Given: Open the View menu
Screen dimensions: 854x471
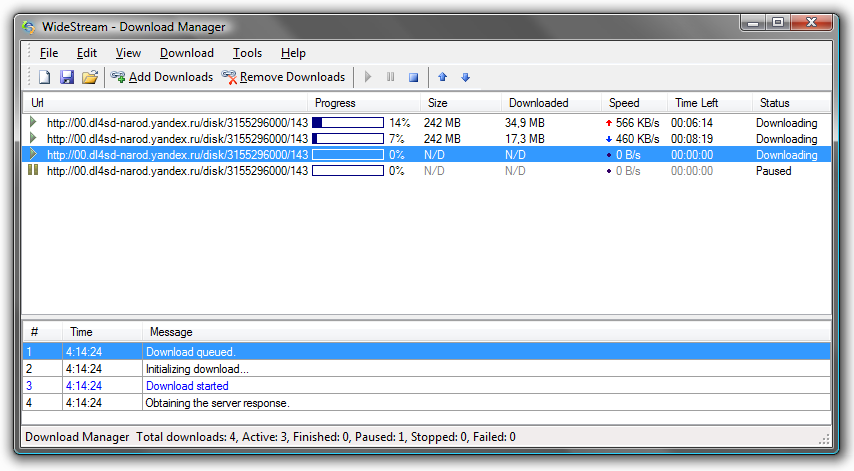Looking at the screenshot, I should point(128,53).
